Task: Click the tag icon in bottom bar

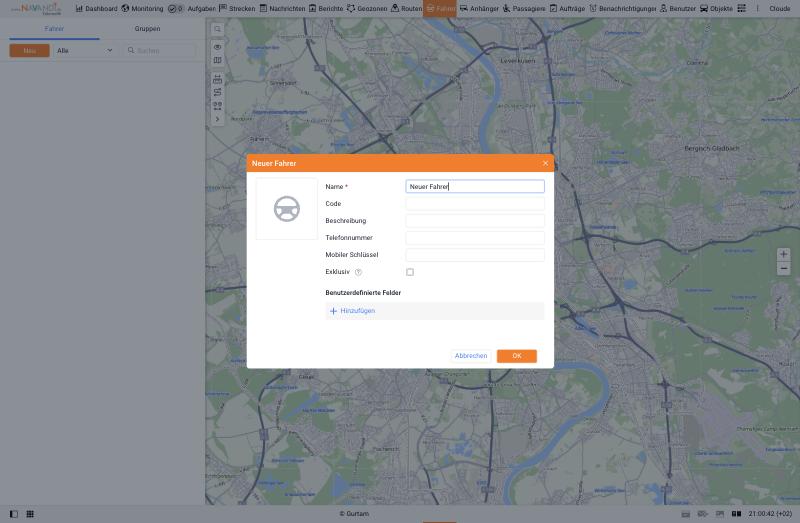Action: tap(703, 514)
